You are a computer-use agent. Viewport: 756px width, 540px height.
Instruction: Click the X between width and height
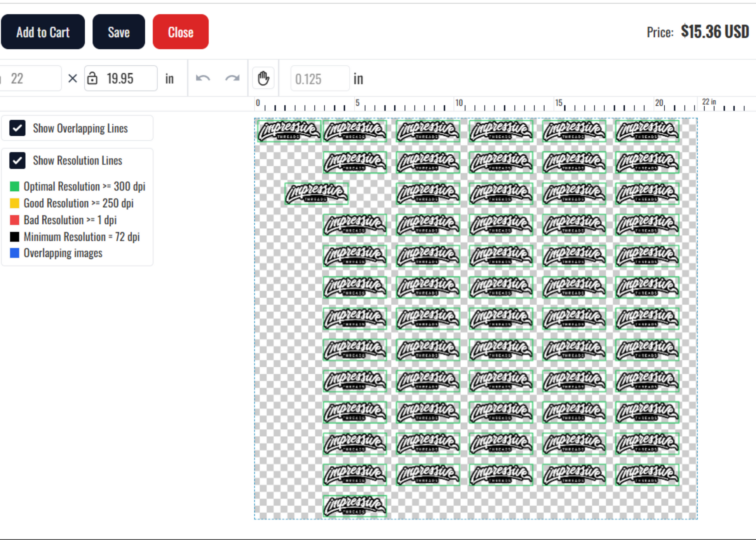point(73,79)
